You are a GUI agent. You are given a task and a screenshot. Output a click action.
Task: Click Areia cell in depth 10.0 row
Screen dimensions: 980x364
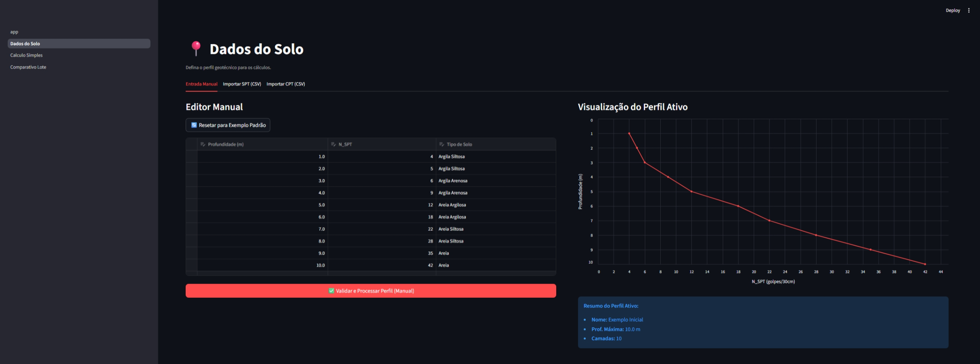[x=496, y=265]
